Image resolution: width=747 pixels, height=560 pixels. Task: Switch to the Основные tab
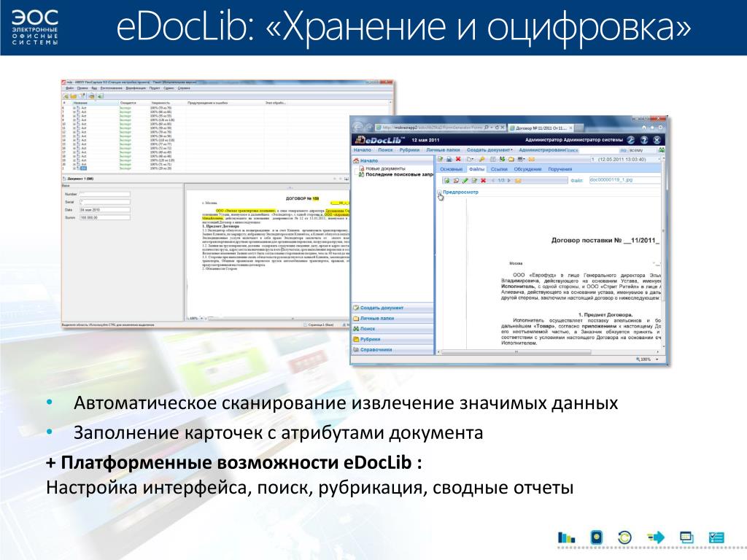click(451, 169)
